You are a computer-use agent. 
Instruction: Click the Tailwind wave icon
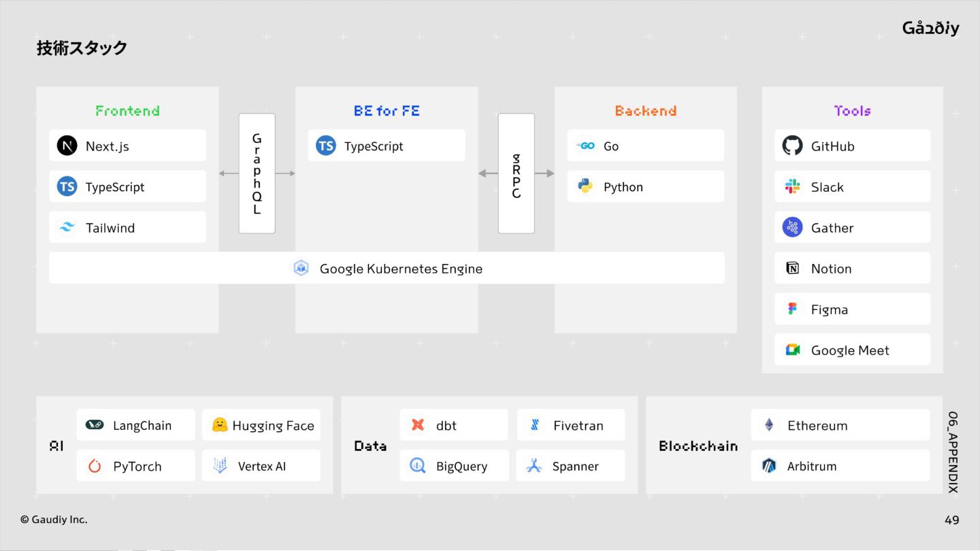(x=67, y=228)
